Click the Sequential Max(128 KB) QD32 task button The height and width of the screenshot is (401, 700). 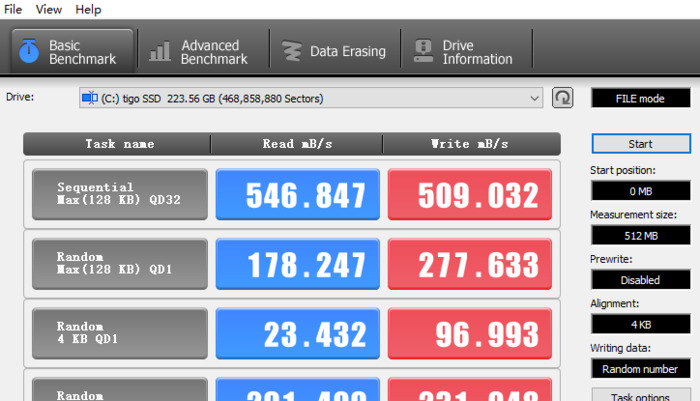coord(120,194)
